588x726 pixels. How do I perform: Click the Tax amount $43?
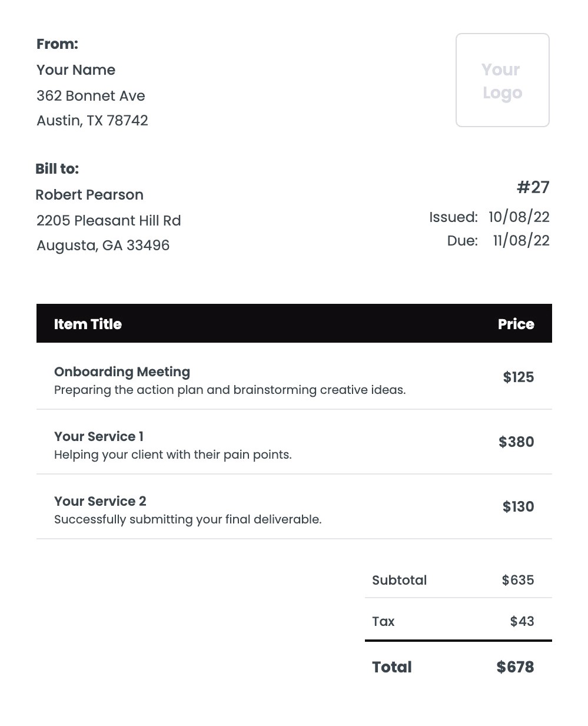point(521,621)
